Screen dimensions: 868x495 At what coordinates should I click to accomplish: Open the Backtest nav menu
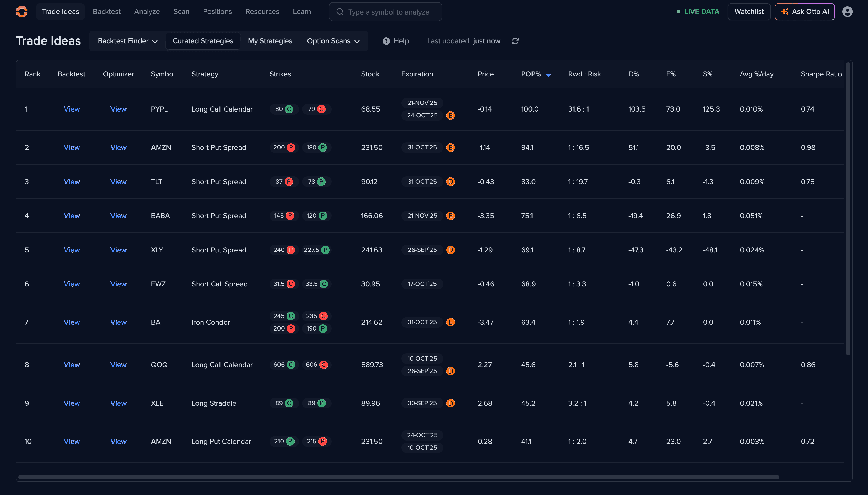[x=107, y=11]
